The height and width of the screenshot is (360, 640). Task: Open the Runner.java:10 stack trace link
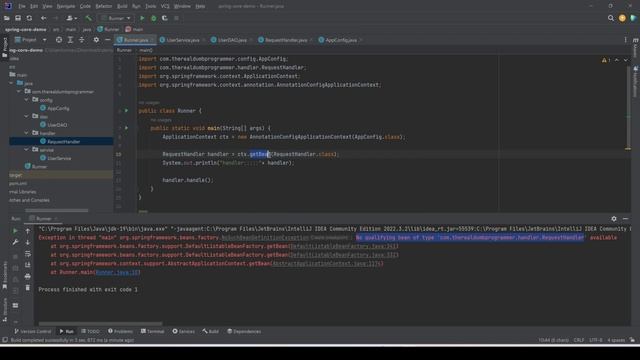(118, 272)
